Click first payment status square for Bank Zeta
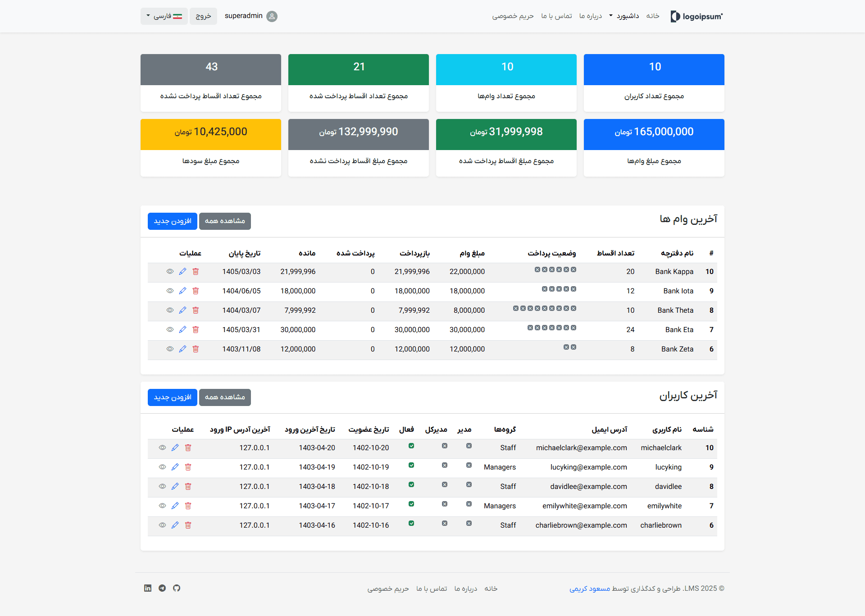865x616 pixels. tap(574, 347)
